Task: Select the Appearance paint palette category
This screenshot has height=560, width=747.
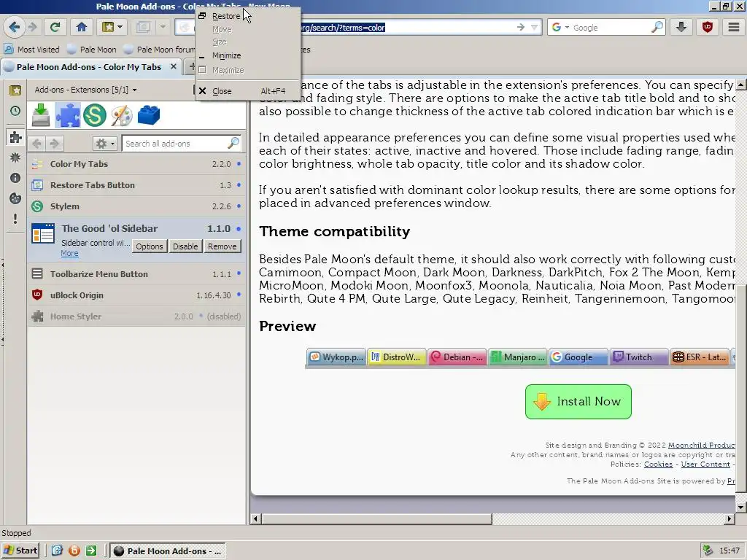Action: pyautogui.click(x=122, y=115)
